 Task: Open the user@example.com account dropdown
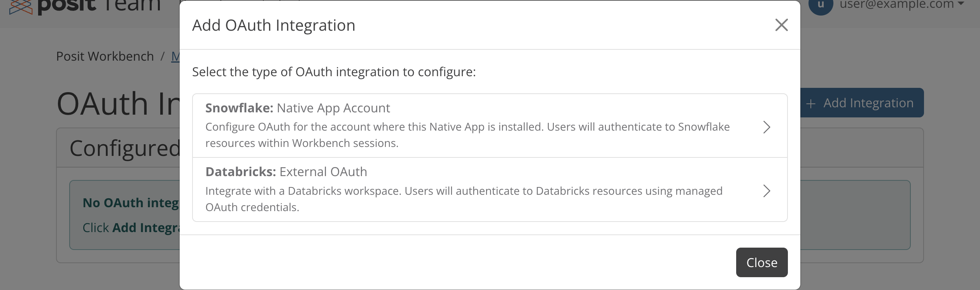(901, 5)
